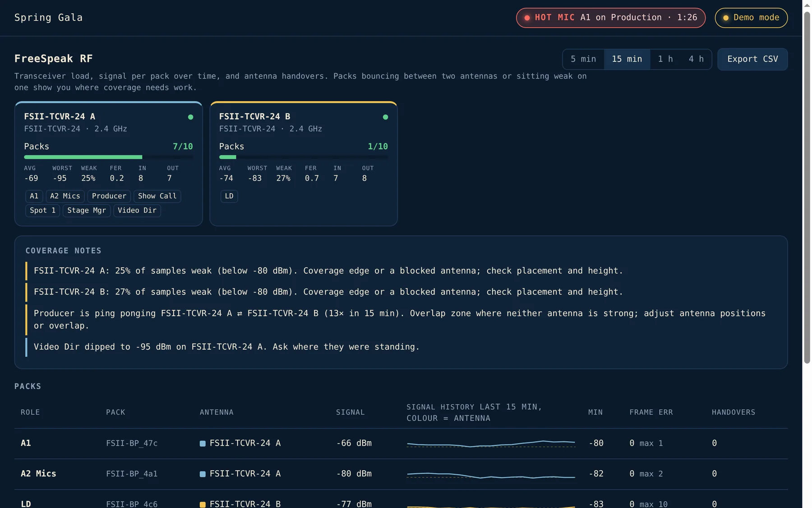Select the Producer pack tag

click(109, 196)
